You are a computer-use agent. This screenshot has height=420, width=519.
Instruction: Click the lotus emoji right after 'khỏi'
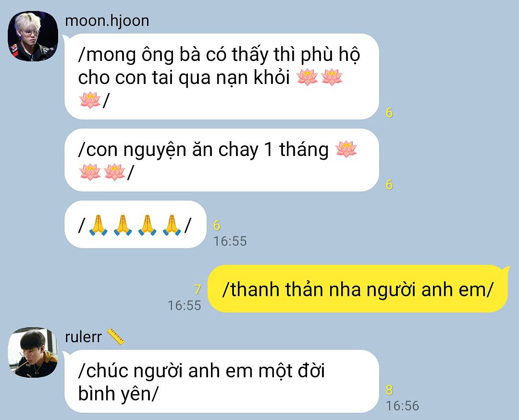point(307,77)
